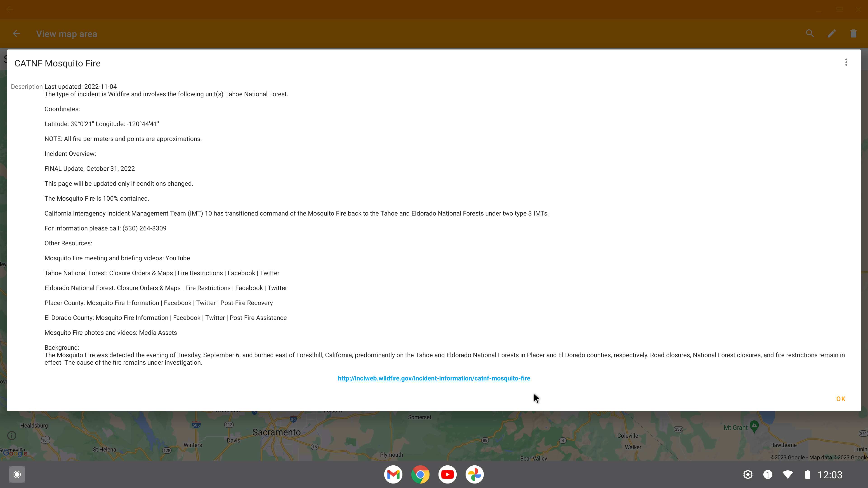Screen dimensions: 868x488
Task: Click the El Dorado County: Mosquito Fire Information line
Action: coord(165,318)
